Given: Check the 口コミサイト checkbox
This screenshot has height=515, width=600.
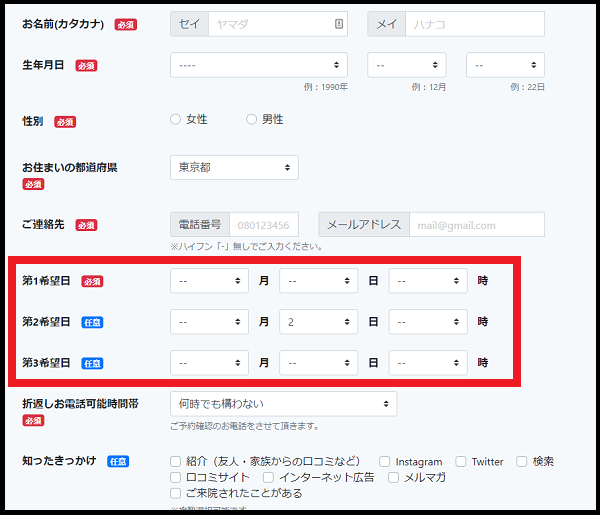Looking at the screenshot, I should point(175,478).
